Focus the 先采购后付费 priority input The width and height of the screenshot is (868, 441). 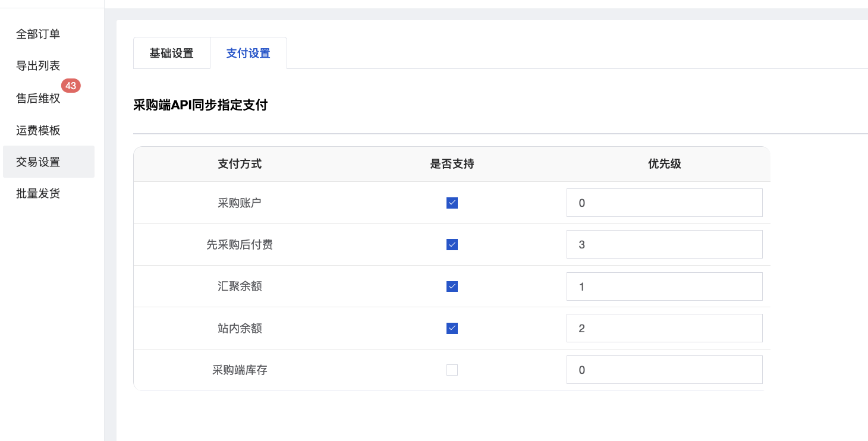[x=663, y=245]
